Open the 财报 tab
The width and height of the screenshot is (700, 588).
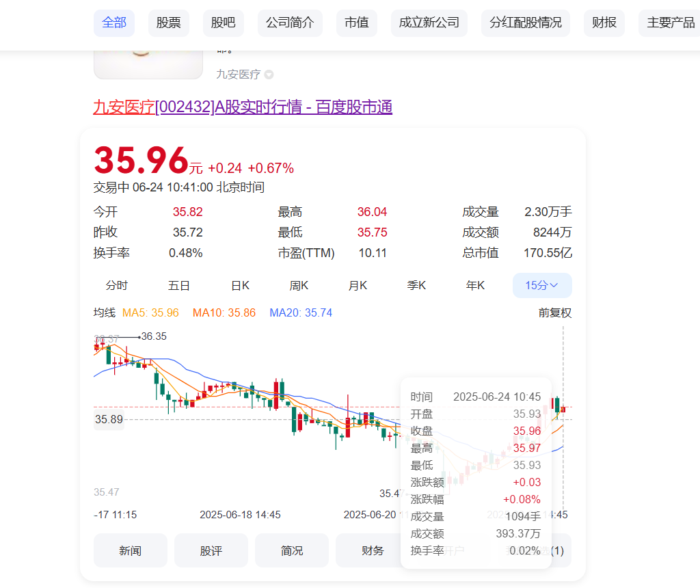pyautogui.click(x=604, y=23)
